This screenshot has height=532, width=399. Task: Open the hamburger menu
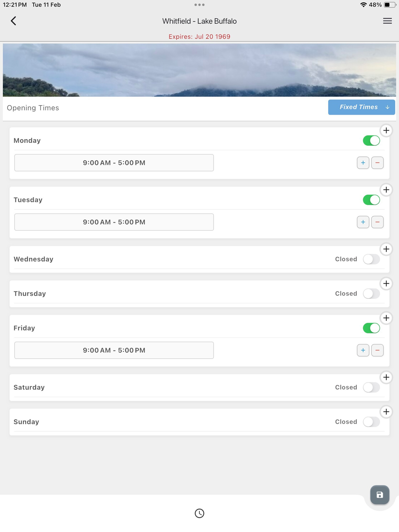click(387, 21)
